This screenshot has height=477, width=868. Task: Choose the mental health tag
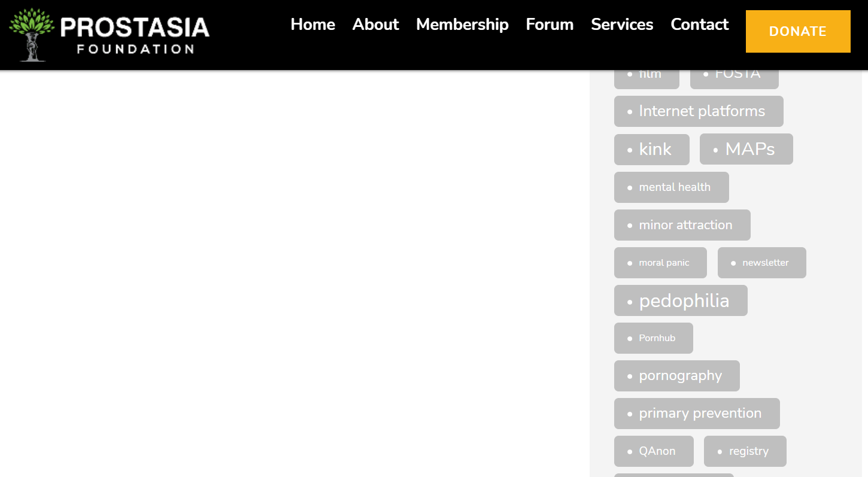672,187
